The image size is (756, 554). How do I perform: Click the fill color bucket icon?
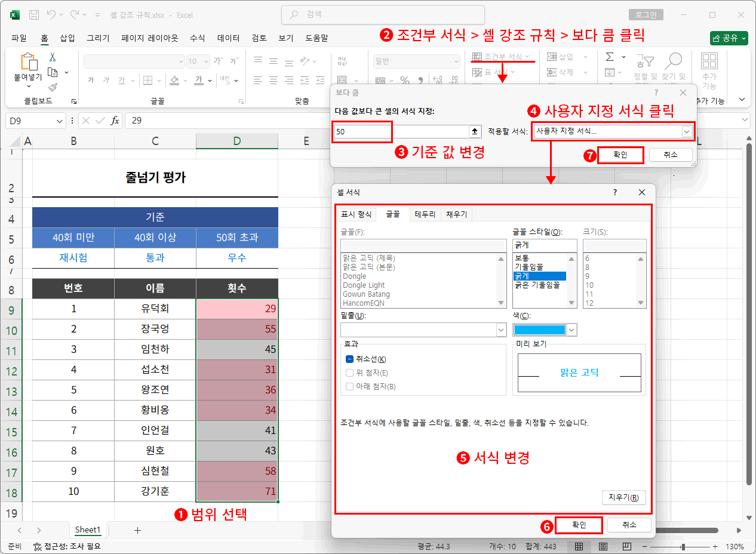click(x=174, y=80)
